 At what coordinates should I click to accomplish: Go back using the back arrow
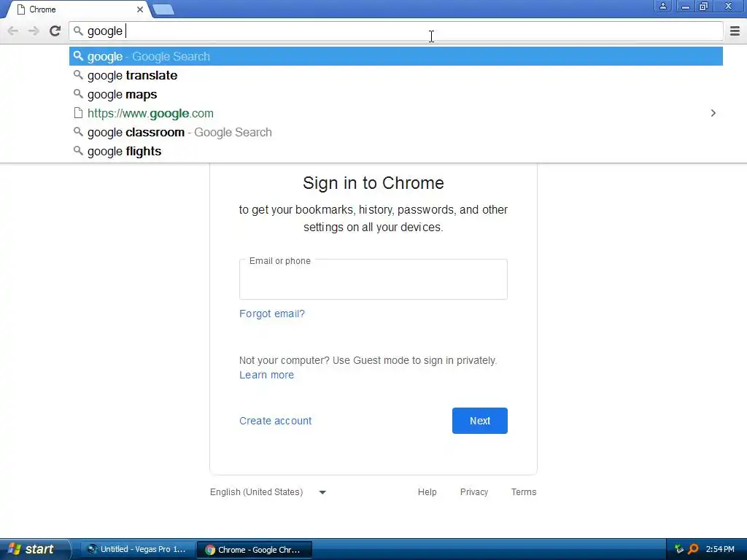pos(13,31)
